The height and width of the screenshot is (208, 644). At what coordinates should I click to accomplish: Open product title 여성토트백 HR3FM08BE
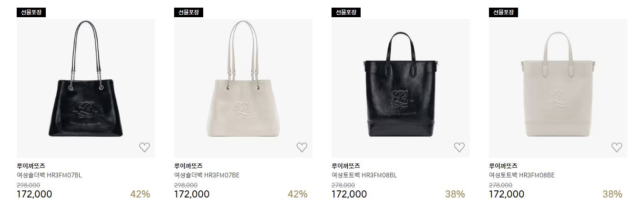pyautogui.click(x=522, y=175)
